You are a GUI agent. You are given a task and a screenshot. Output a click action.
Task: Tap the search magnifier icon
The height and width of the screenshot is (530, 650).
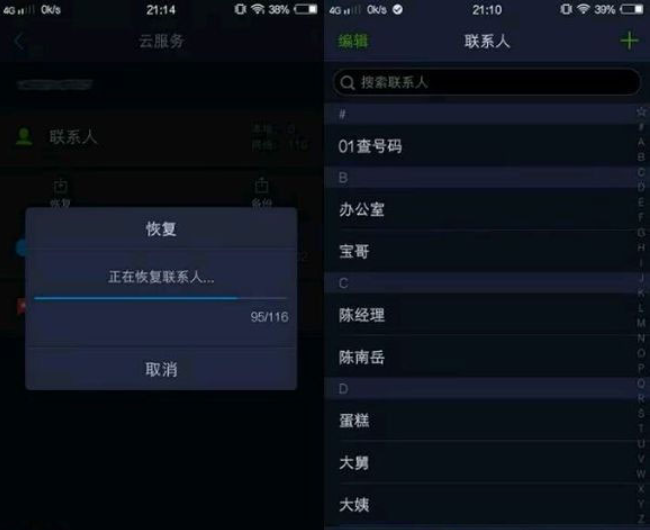click(347, 82)
